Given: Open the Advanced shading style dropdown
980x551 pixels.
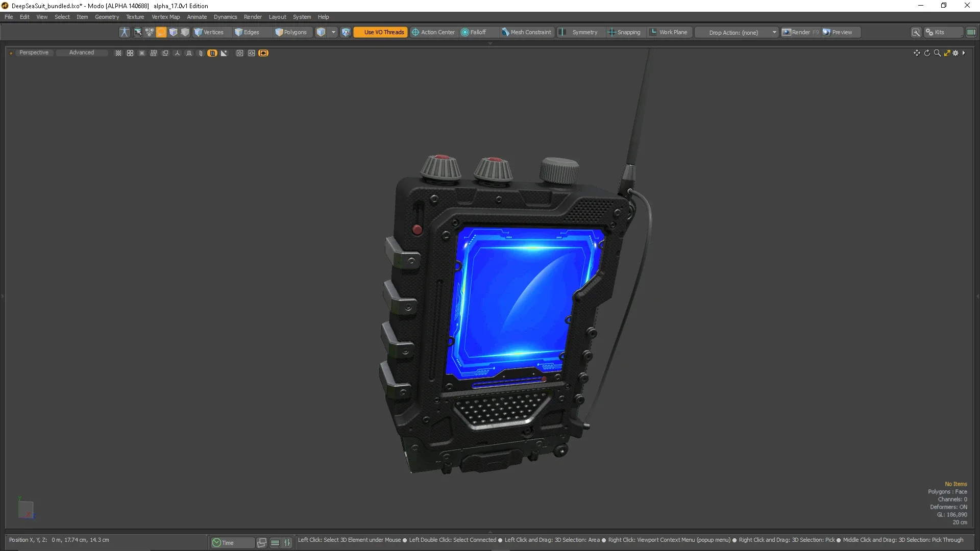Looking at the screenshot, I should click(82, 53).
